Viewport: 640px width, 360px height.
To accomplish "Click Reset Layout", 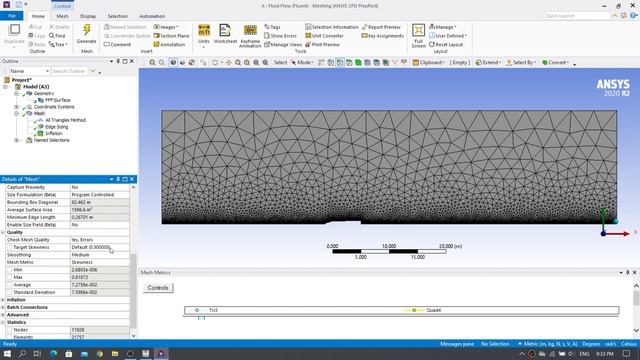I will 446,44.
